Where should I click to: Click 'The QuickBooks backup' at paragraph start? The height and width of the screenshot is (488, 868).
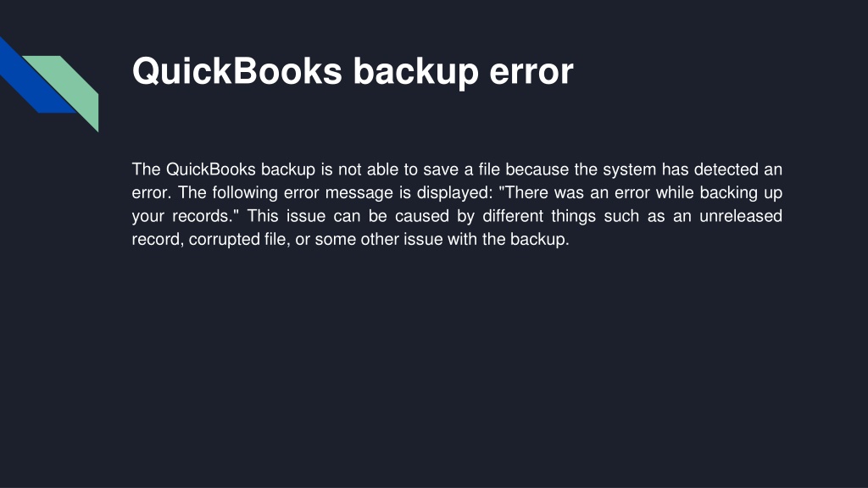coord(223,169)
